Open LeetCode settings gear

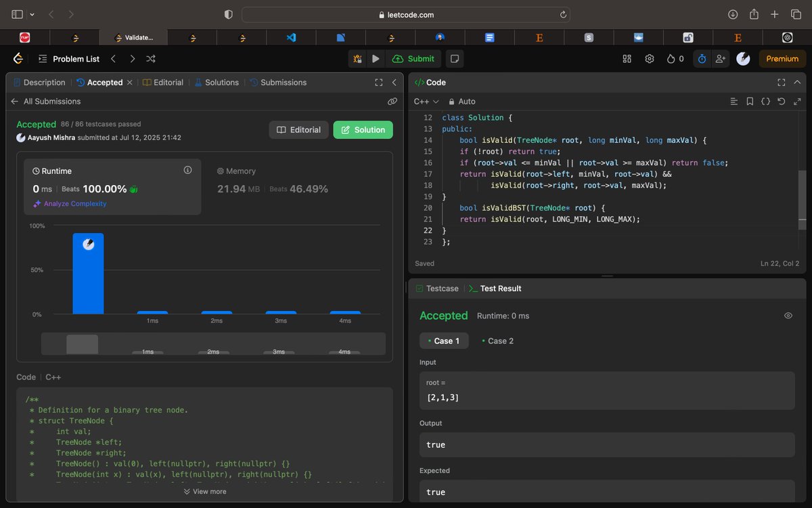point(650,59)
